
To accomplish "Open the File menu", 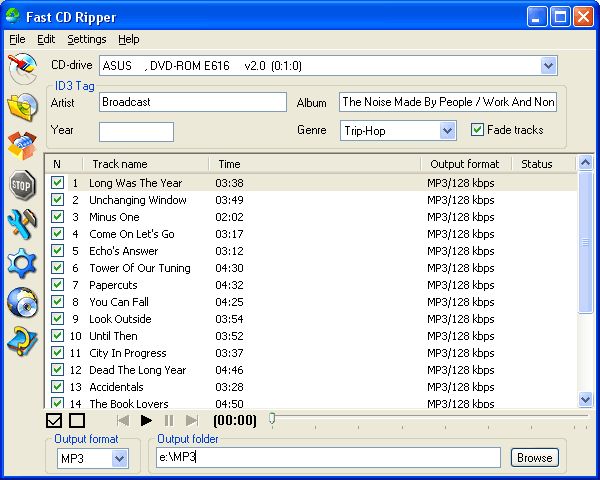I will (17, 39).
